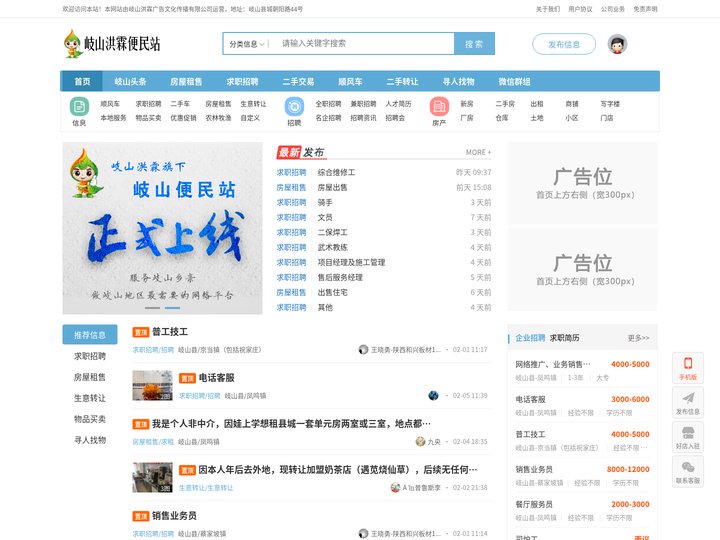Open the 网络推广、业务销售 job entry
The image size is (720, 540).
(582, 370)
